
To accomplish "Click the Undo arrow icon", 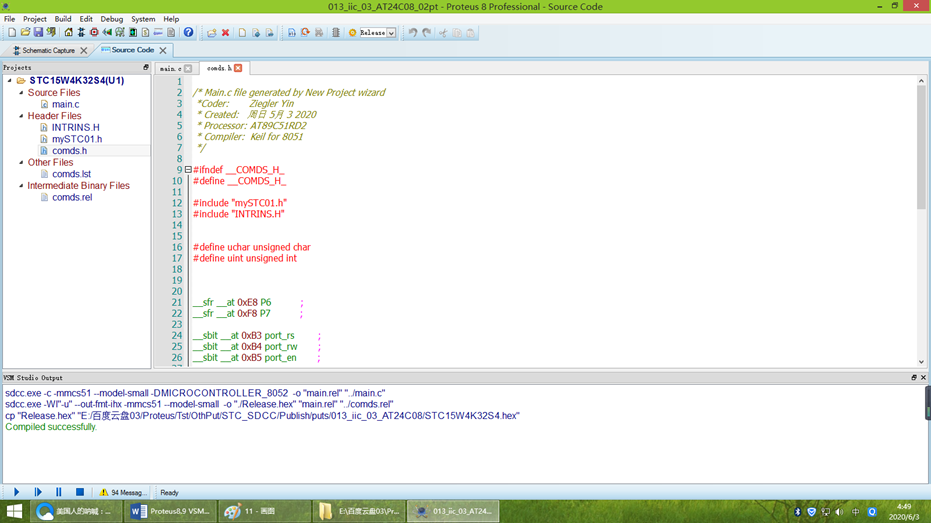I will pos(413,33).
